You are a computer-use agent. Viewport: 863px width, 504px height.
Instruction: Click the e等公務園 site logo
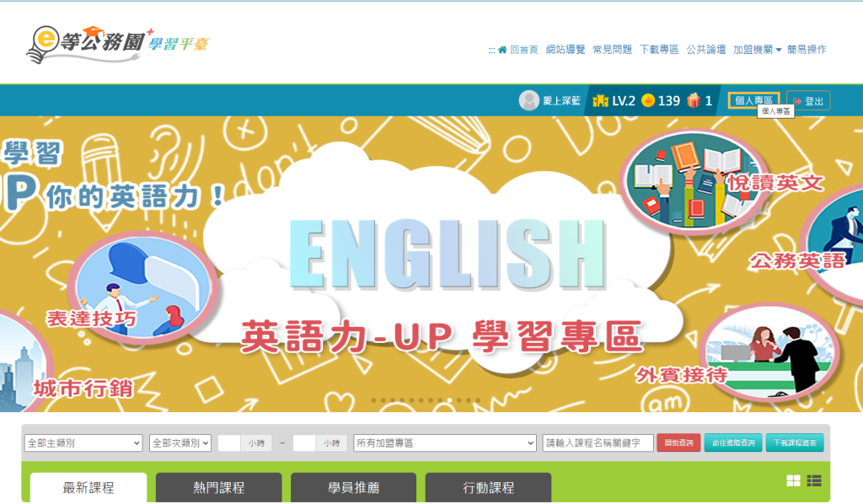pos(117,44)
